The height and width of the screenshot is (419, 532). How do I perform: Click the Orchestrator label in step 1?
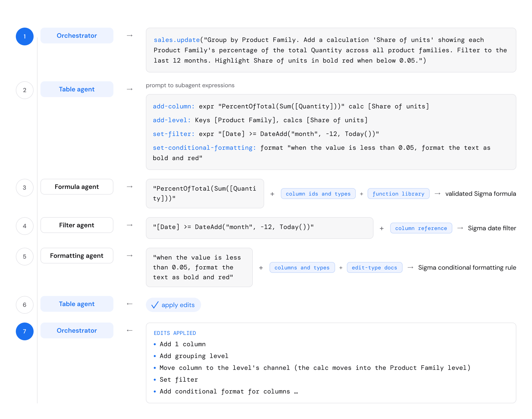click(x=77, y=36)
